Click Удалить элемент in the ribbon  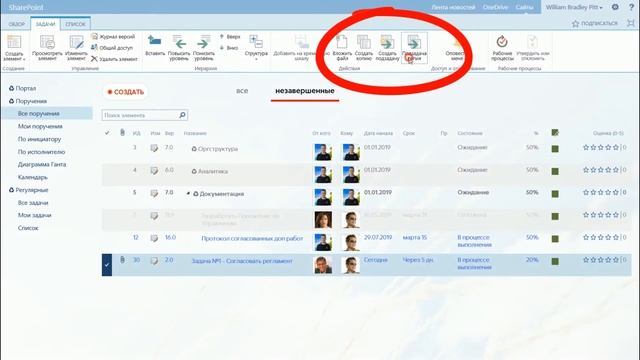pos(114,59)
